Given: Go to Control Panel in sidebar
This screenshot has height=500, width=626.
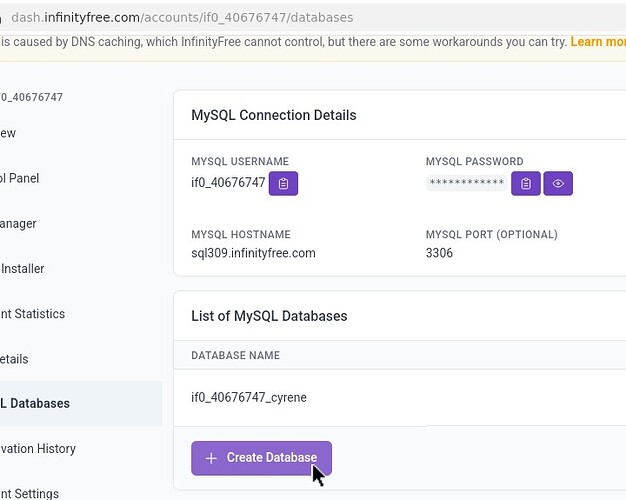Looking at the screenshot, I should [x=20, y=178].
